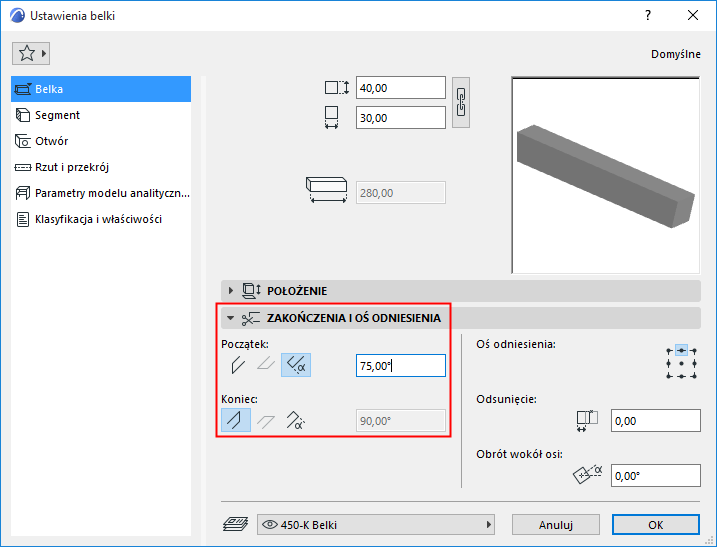This screenshot has width=717, height=547.
Task: Select vertical cut for beam start
Action: [x=238, y=365]
